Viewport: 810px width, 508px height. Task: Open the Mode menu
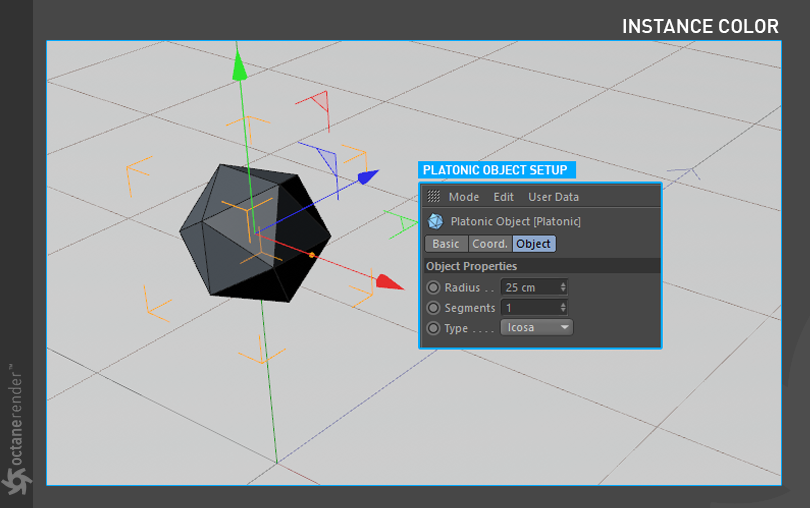tap(463, 197)
